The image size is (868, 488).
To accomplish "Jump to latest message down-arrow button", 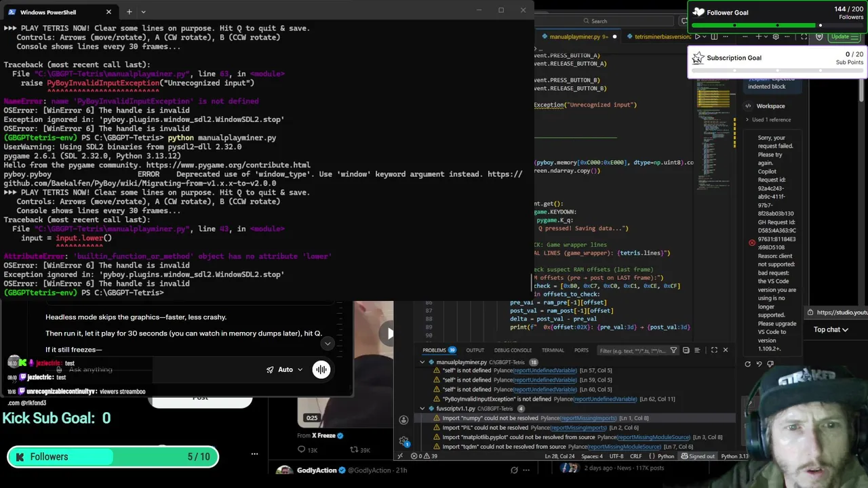I will pyautogui.click(x=328, y=343).
